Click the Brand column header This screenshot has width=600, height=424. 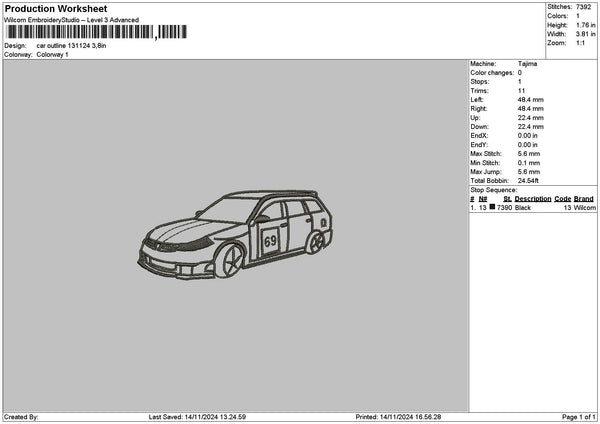tap(583, 199)
